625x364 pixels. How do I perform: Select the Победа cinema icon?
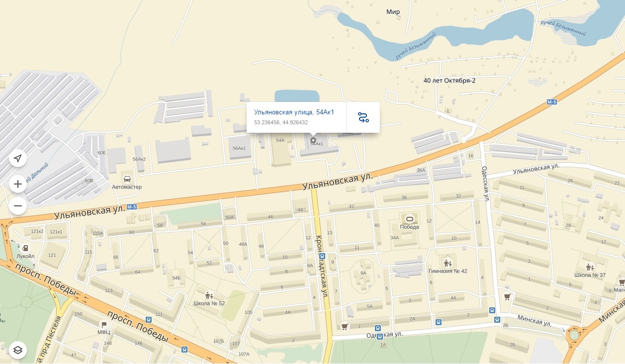click(x=409, y=219)
